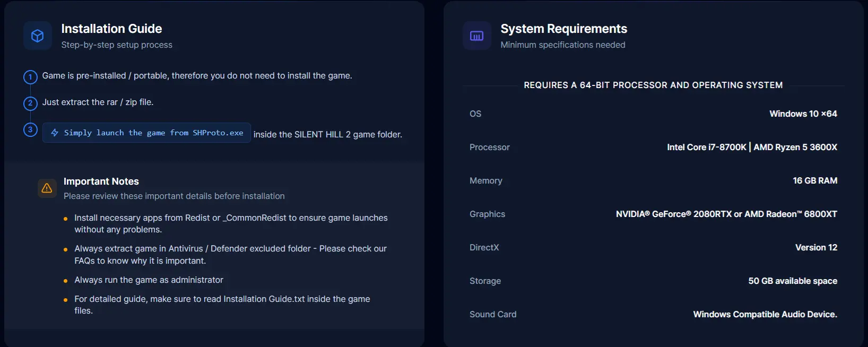
Task: Click the DirectX 'Version 12' value
Action: coord(816,247)
